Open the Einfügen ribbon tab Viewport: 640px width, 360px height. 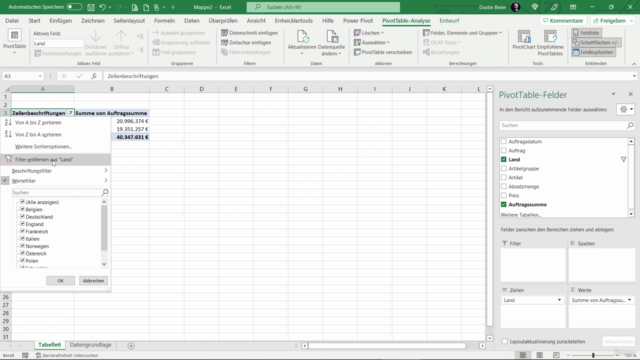pos(60,20)
